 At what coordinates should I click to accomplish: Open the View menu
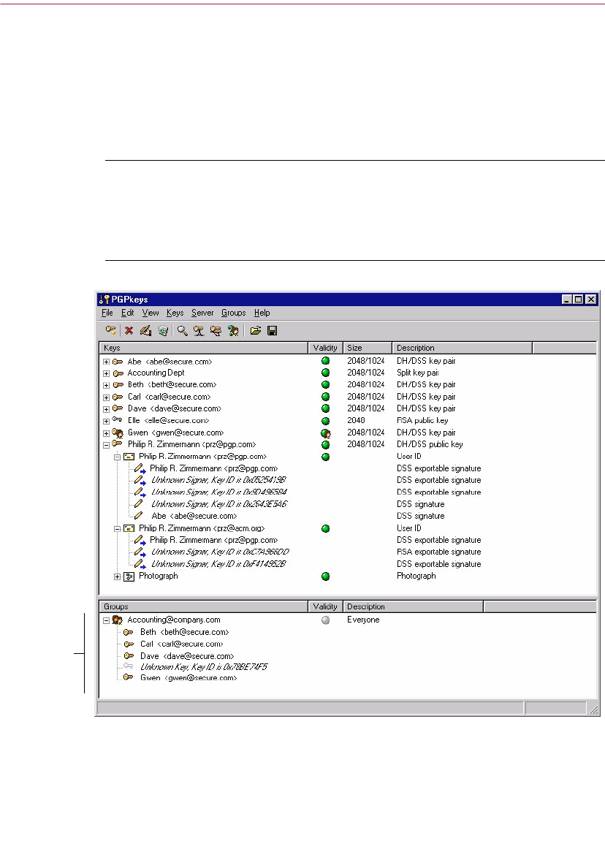click(151, 313)
